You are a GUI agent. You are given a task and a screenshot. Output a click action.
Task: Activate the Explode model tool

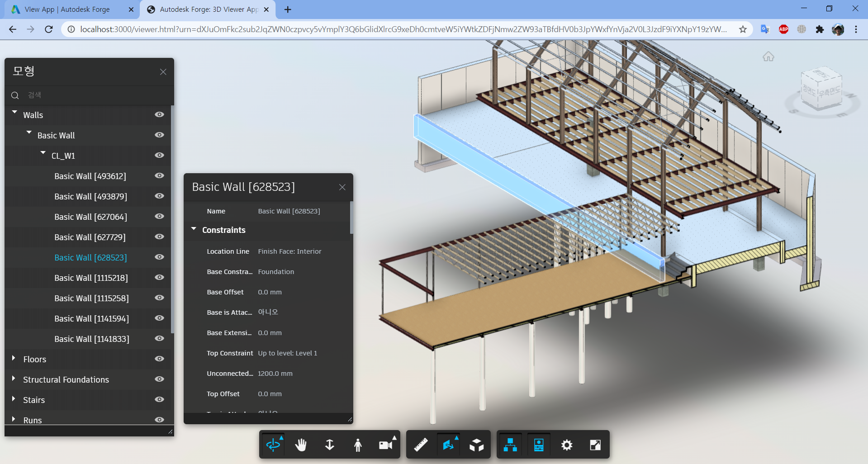(476, 445)
